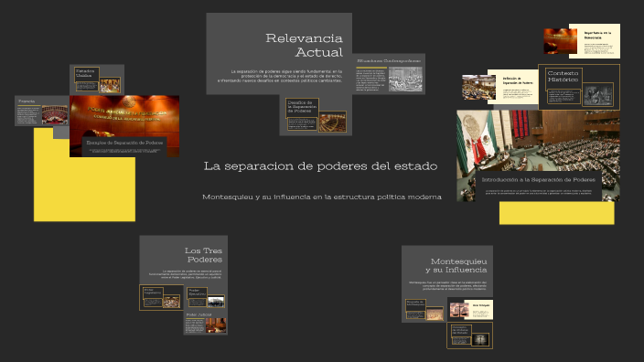Click the Relevancia Actual description paragraph
Screen dimensions: 644x362
(280, 77)
